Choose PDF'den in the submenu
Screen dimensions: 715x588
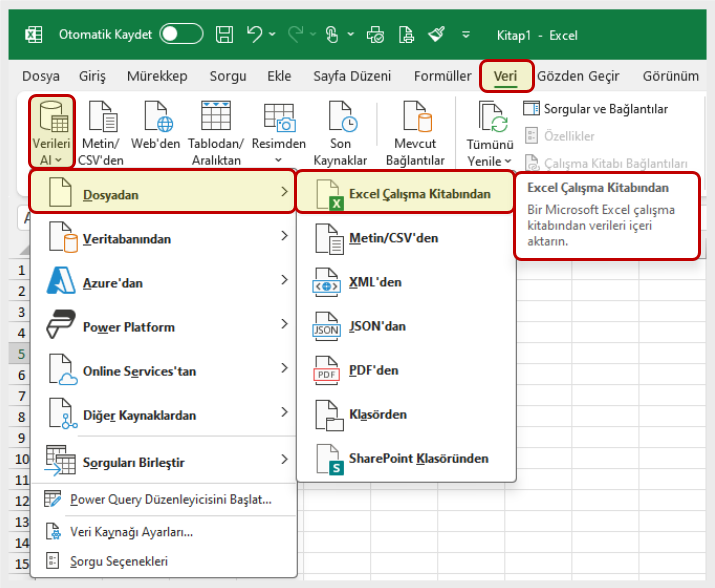[x=406, y=370]
